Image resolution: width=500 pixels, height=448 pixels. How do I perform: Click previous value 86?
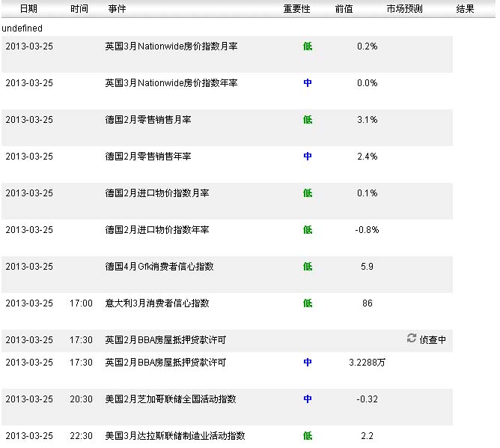[x=367, y=303]
